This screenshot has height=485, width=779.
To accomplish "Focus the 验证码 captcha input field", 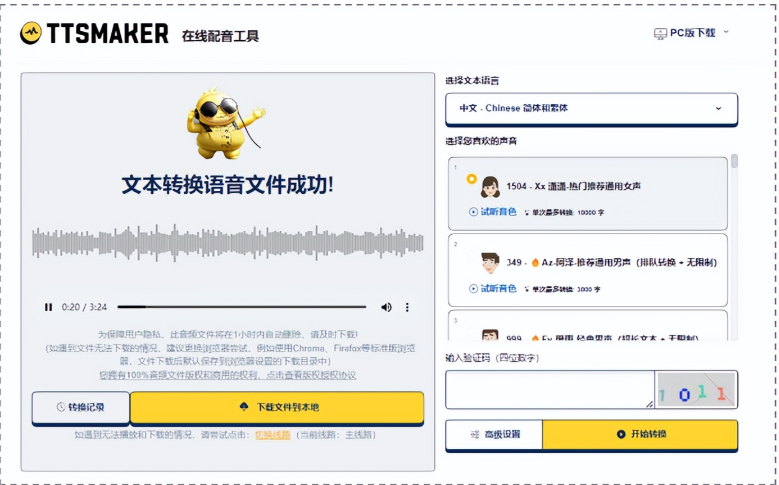I will 549,390.
